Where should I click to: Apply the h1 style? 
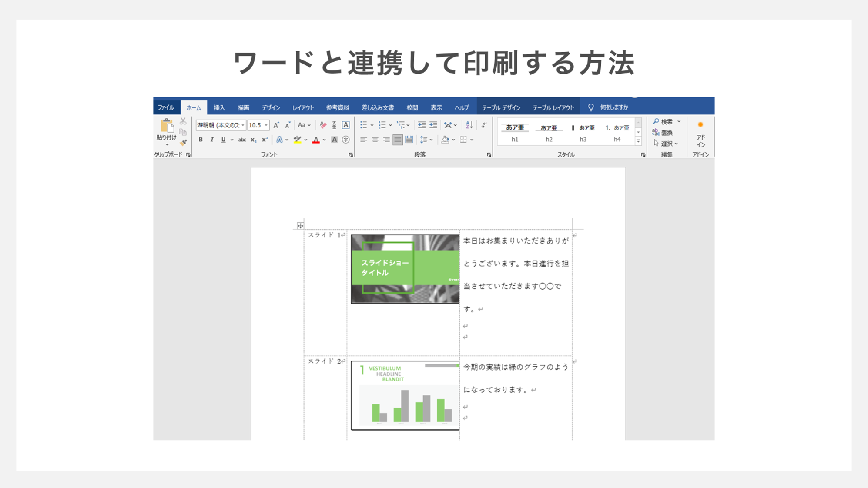click(515, 133)
